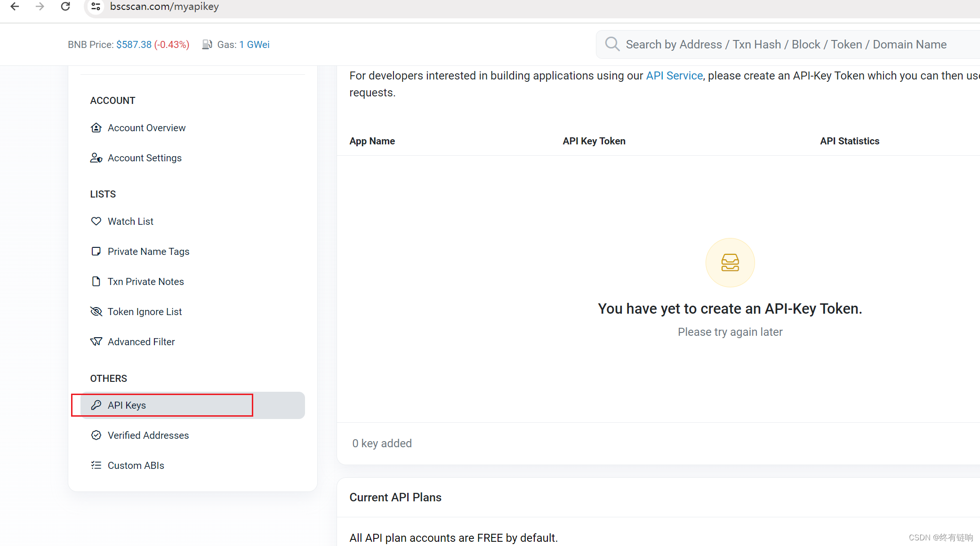Click the Token Ignore List eye icon
This screenshot has width=980, height=546.
(x=96, y=311)
